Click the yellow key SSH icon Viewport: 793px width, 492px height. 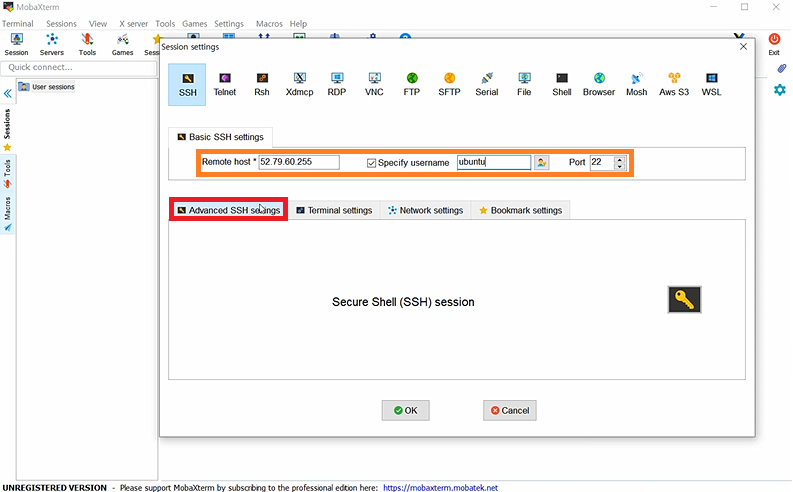(684, 299)
